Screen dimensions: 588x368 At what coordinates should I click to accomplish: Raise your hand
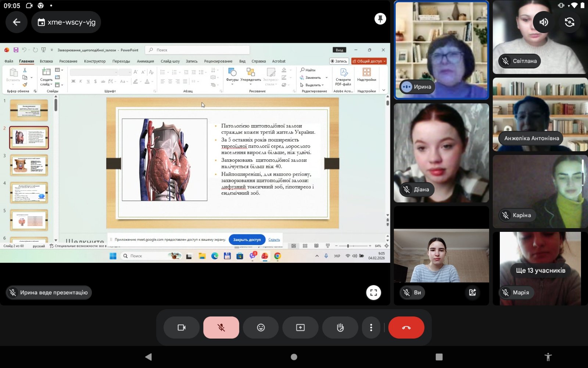[x=340, y=328]
